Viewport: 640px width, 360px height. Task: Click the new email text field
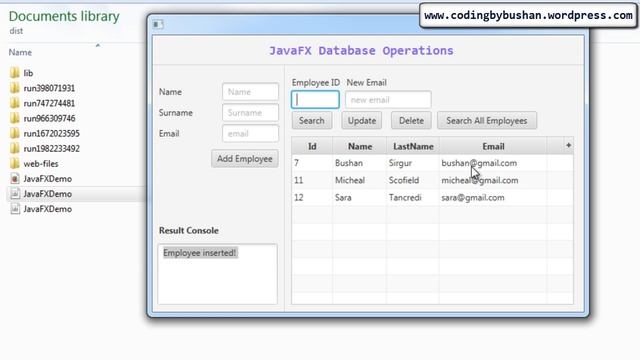click(x=388, y=100)
